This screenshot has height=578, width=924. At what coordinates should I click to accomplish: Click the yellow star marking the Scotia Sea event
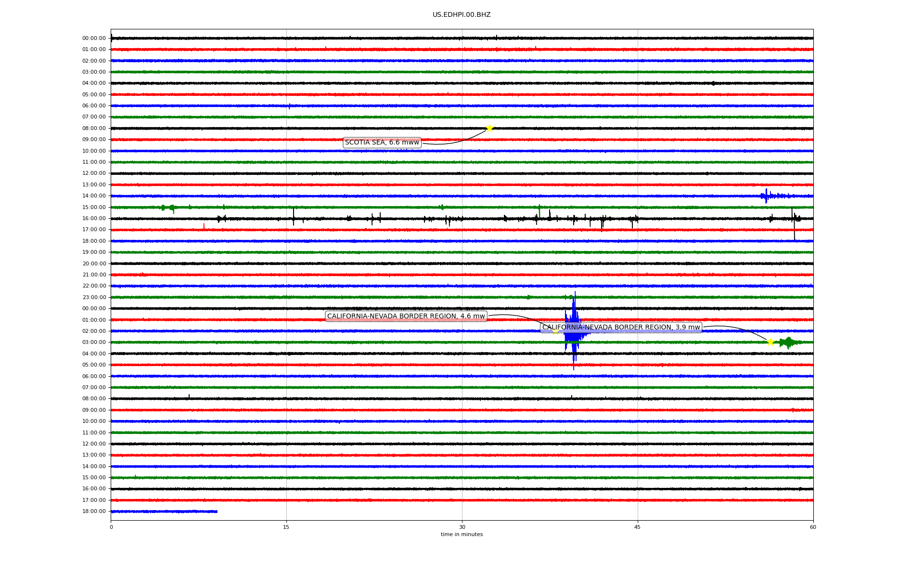click(x=489, y=128)
